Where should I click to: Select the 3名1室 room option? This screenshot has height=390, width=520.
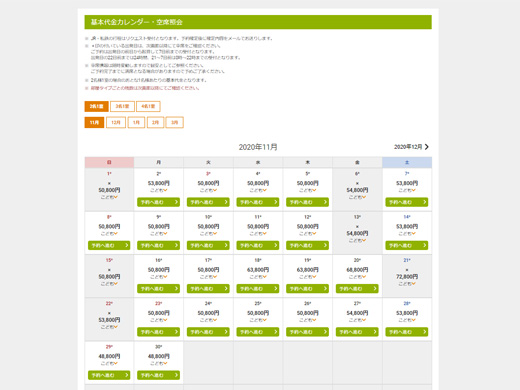click(122, 106)
